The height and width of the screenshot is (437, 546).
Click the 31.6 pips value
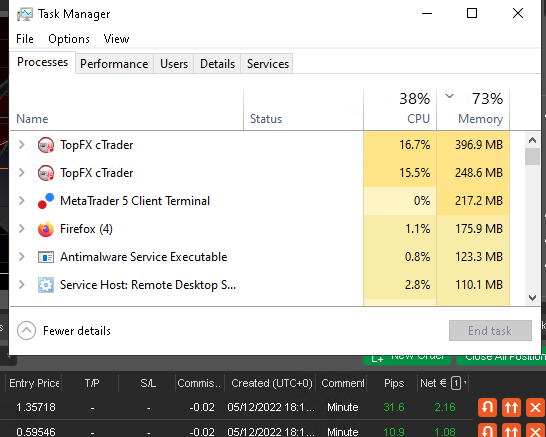394,407
